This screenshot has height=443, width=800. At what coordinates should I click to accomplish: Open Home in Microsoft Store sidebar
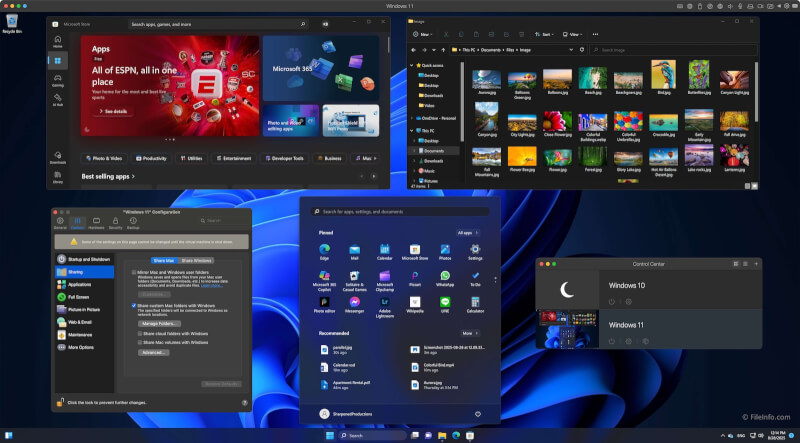click(58, 41)
